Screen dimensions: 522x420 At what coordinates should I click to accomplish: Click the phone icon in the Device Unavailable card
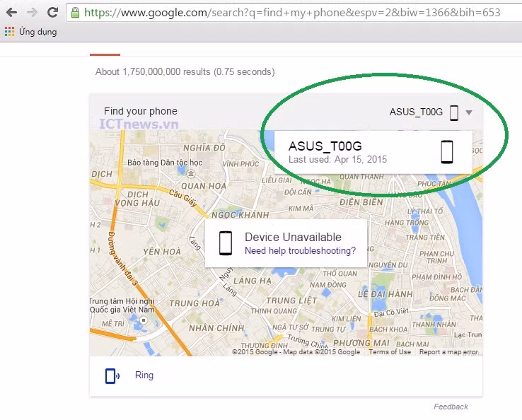pos(225,243)
